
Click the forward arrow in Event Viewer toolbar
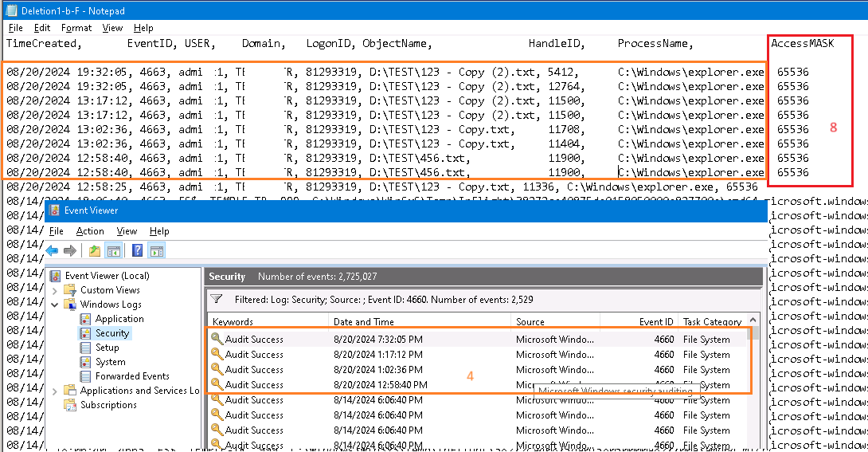point(70,251)
